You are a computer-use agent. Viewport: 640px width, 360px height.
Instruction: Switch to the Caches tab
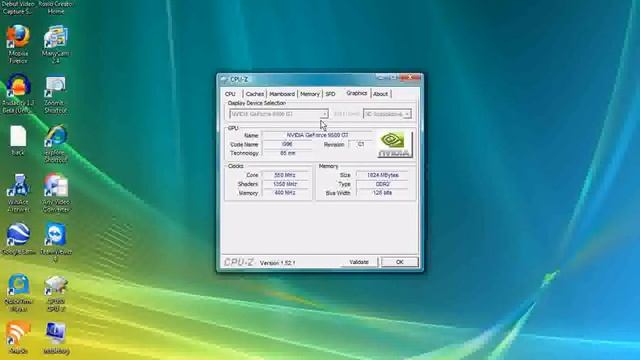[x=255, y=94]
